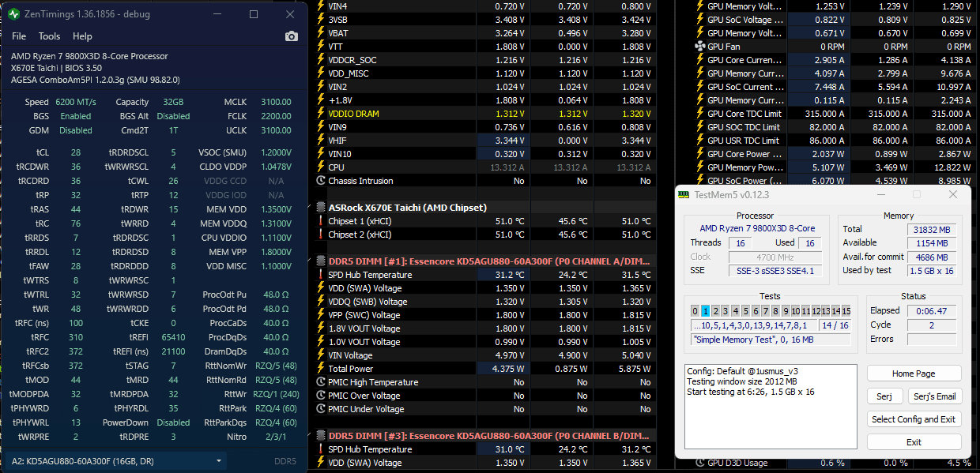The image size is (980, 473).
Task: Click the tREFI (ns) value 21100
Action: tap(173, 351)
